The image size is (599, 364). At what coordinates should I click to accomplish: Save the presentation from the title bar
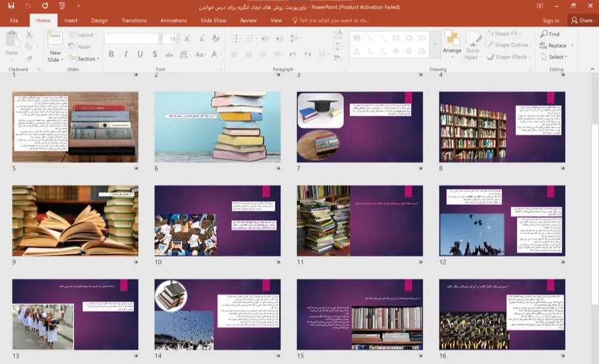click(11, 6)
